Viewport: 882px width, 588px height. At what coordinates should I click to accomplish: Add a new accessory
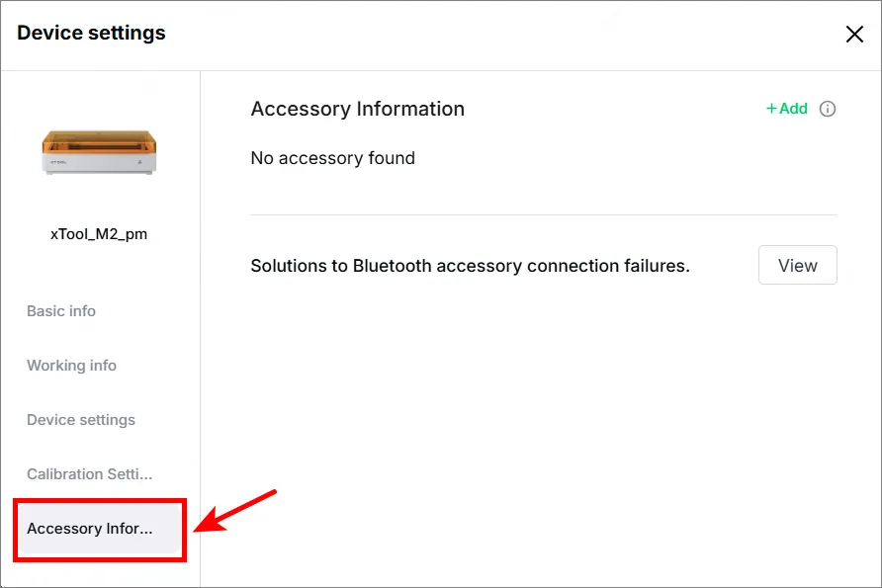(787, 109)
